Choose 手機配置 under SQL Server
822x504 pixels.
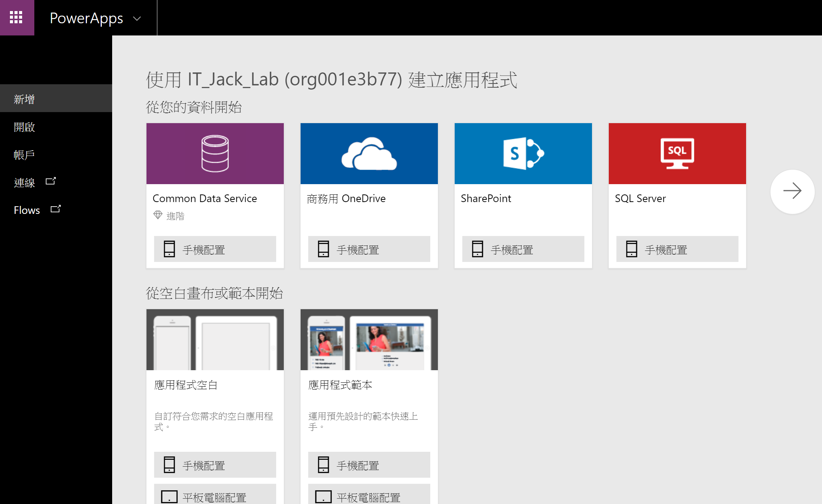677,249
